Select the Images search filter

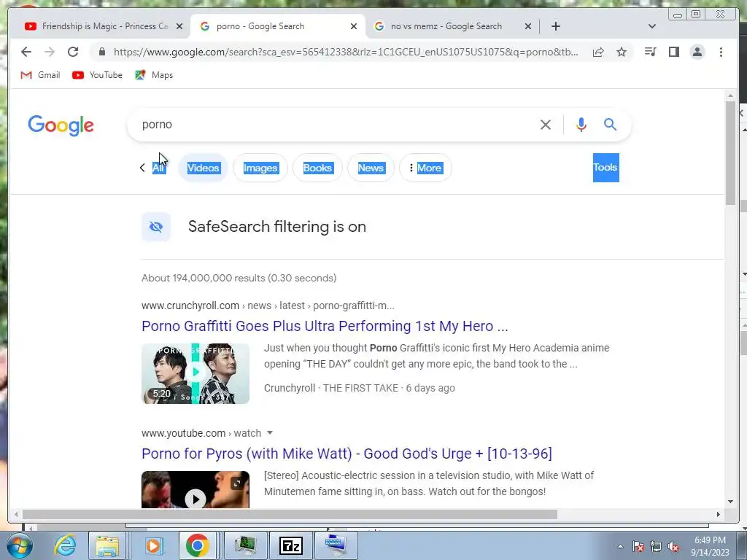tap(260, 168)
